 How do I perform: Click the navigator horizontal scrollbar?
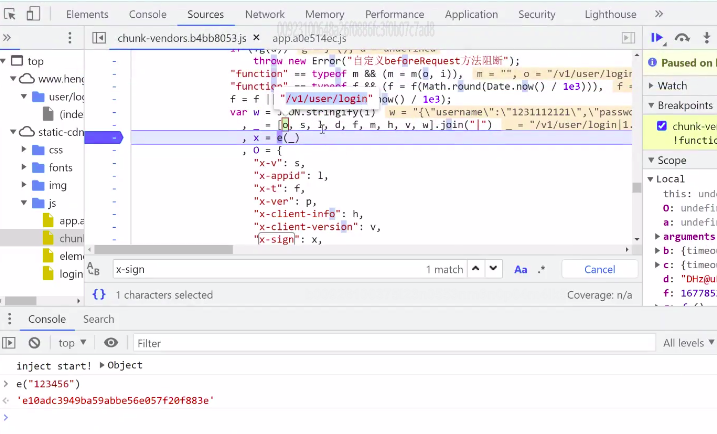[x=21, y=300]
